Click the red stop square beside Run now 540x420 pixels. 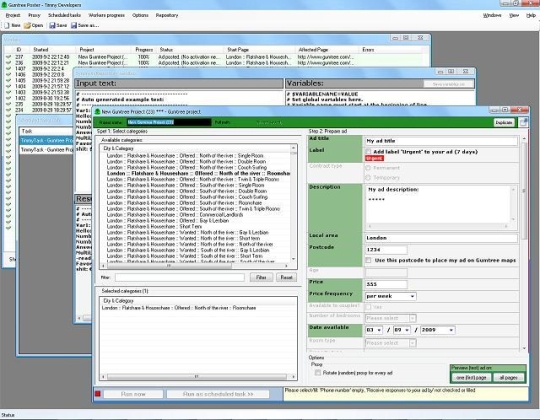98,393
